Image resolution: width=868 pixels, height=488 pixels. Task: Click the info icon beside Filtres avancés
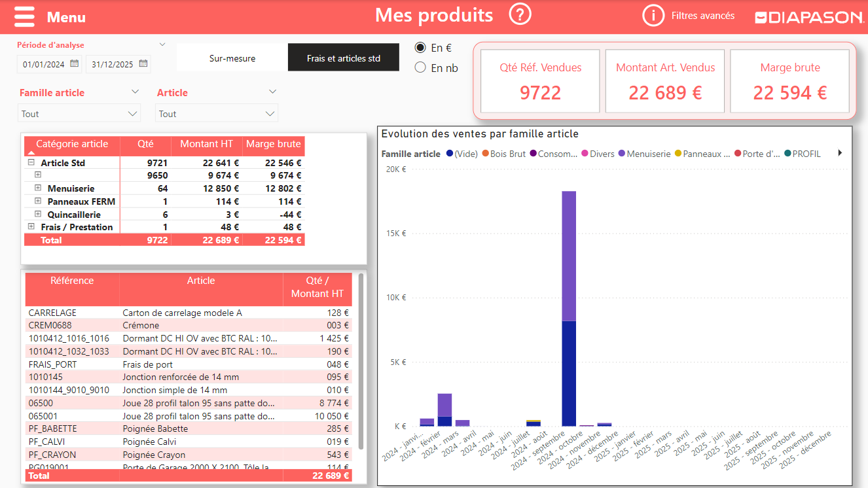653,16
